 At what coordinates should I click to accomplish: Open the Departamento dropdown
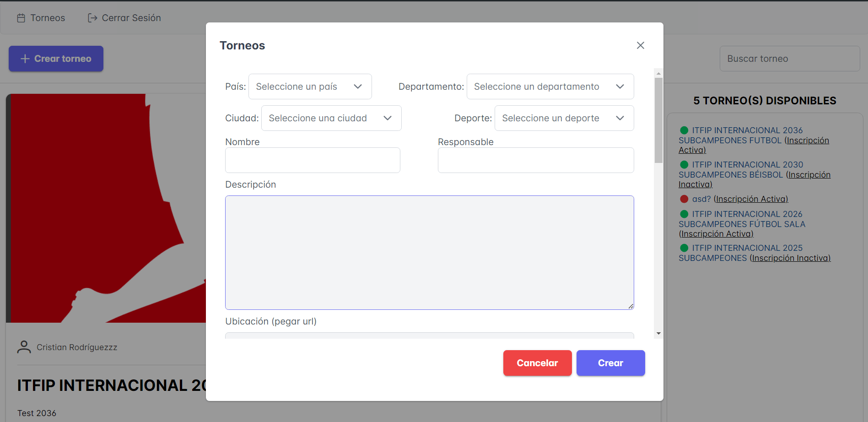tap(550, 87)
